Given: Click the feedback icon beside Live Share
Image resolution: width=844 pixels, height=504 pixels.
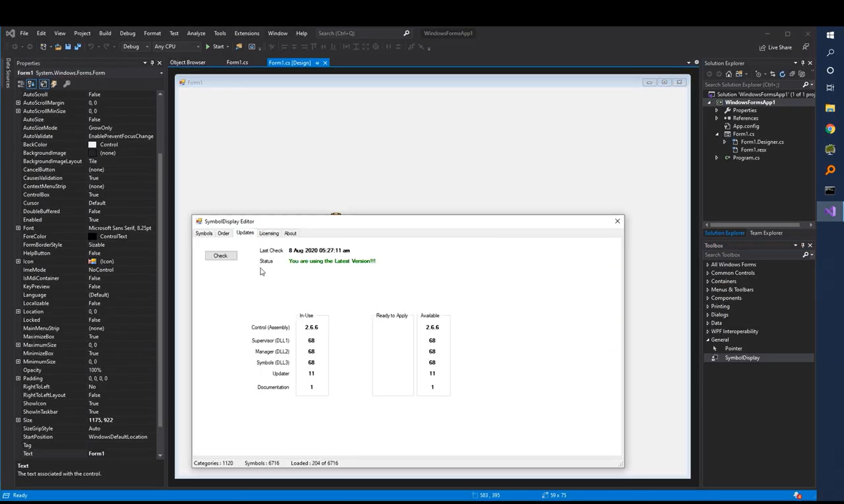Looking at the screenshot, I should click(x=806, y=47).
